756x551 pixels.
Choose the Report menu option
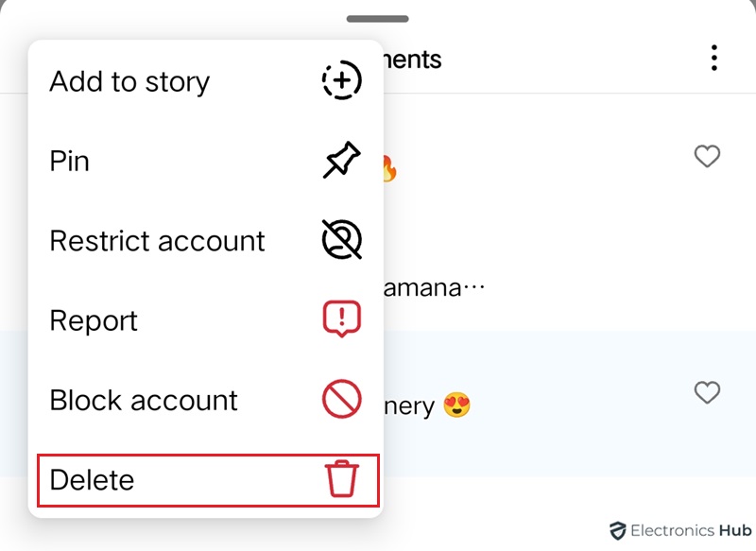tap(206, 320)
